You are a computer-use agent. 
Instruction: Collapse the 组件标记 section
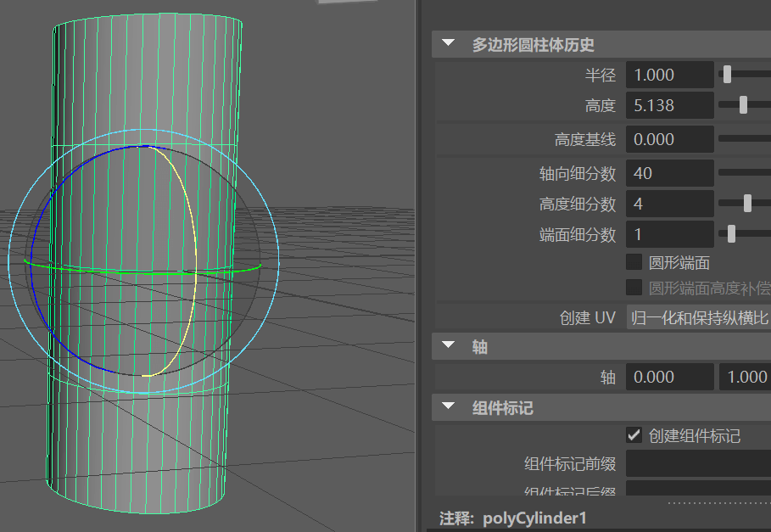448,406
